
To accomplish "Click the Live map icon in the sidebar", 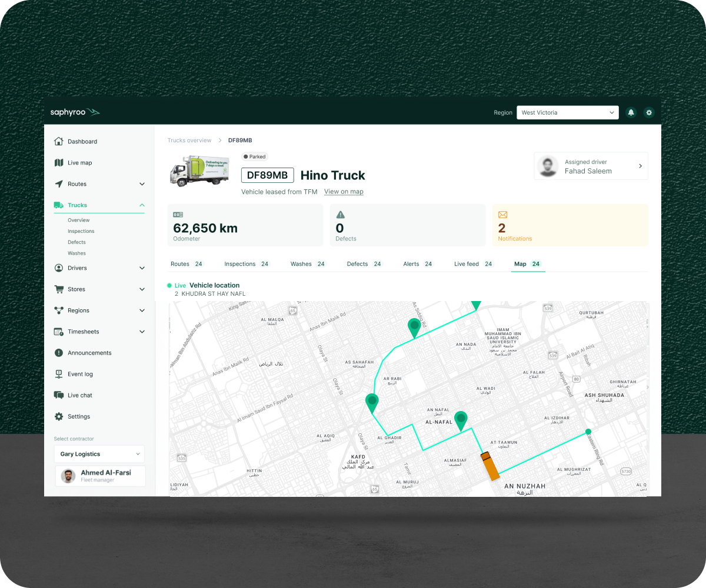I will 58,162.
